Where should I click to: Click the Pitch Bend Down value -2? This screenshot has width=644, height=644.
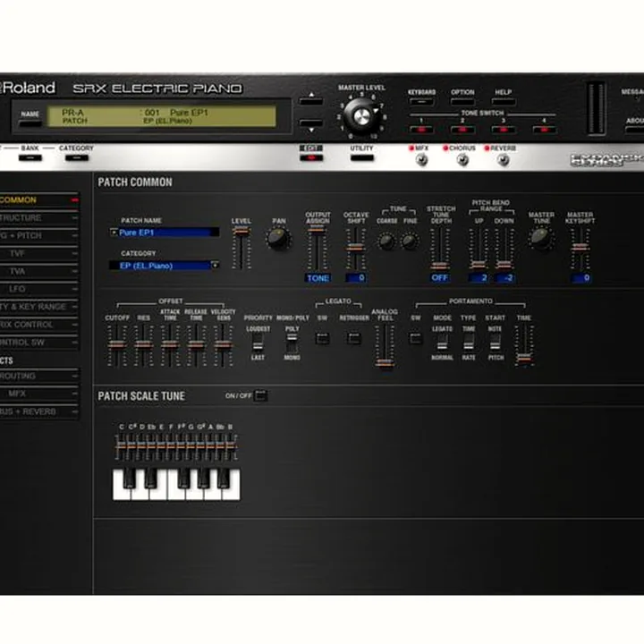504,278
